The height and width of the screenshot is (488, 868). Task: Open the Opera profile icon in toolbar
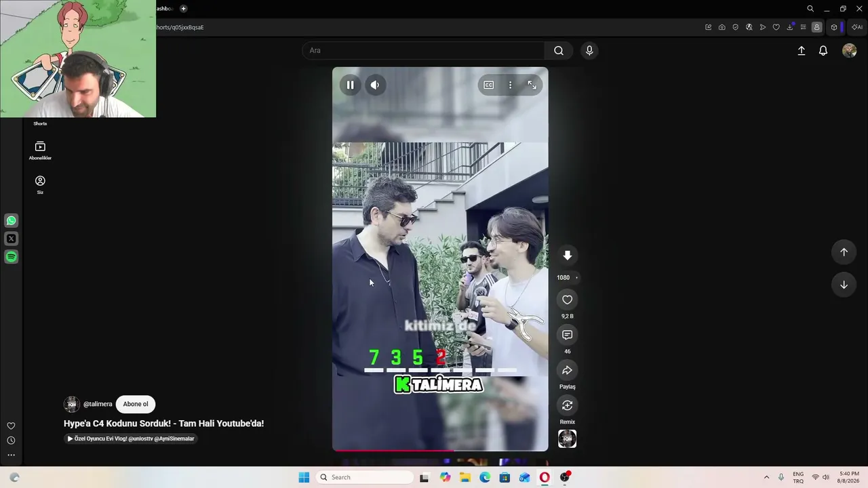(x=816, y=27)
